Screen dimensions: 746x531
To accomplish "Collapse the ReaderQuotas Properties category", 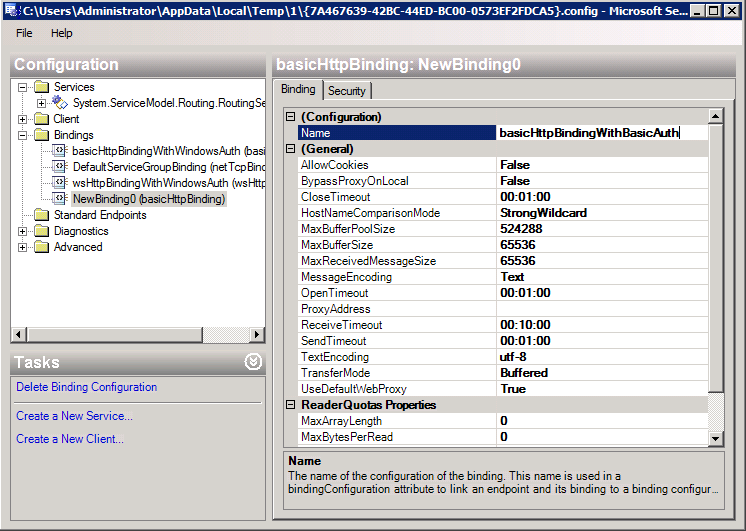I will pos(290,405).
